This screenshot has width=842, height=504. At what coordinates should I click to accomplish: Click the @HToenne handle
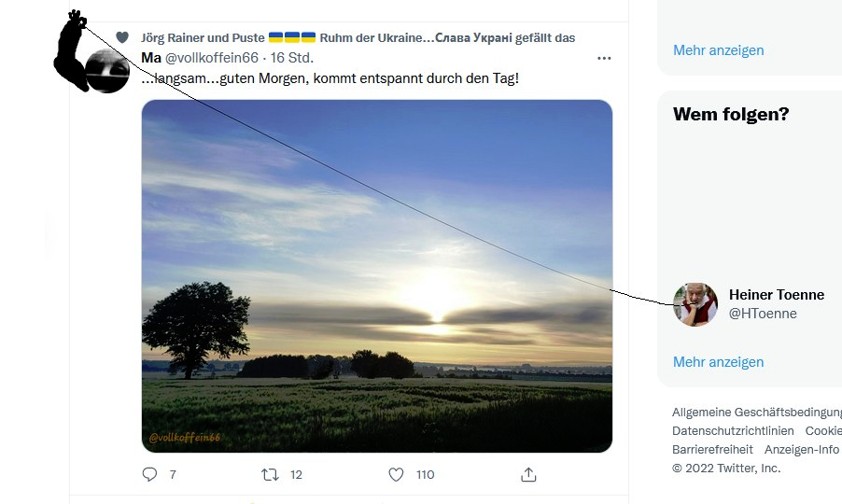pos(763,314)
